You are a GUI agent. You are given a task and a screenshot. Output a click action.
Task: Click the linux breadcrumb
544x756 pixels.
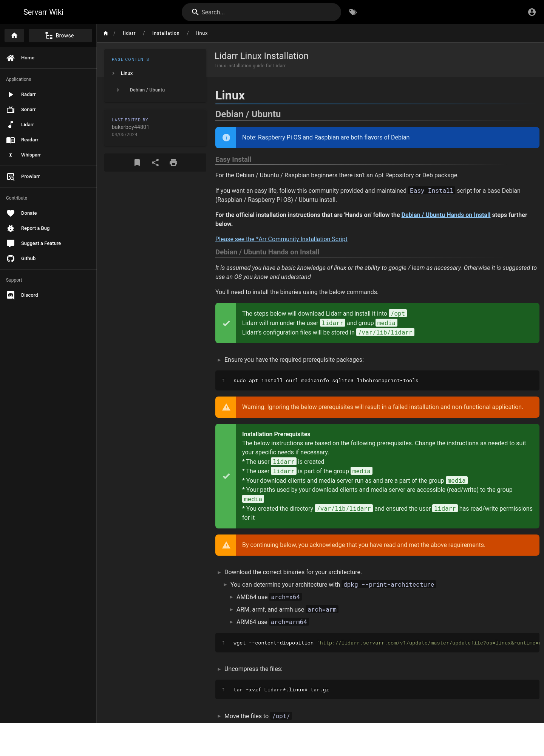[202, 33]
